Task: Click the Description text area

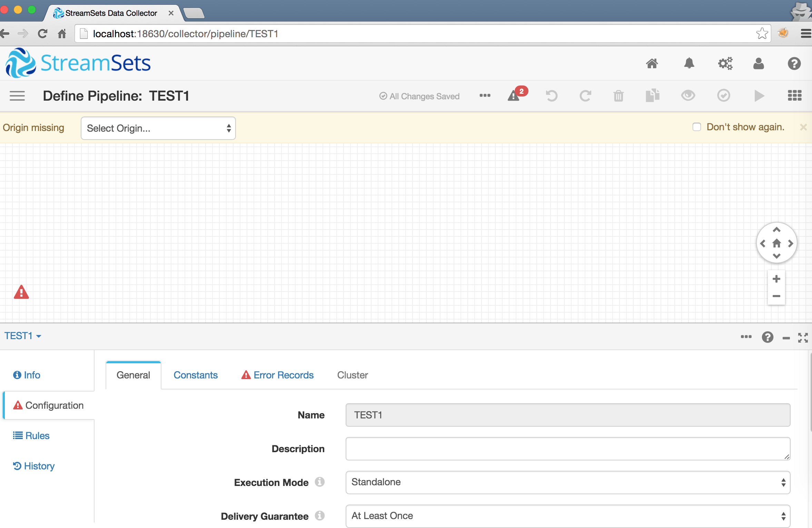Action: point(568,449)
